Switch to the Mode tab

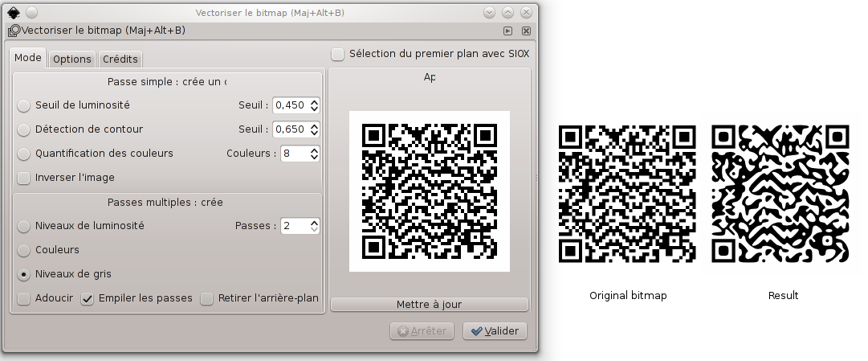(x=27, y=58)
